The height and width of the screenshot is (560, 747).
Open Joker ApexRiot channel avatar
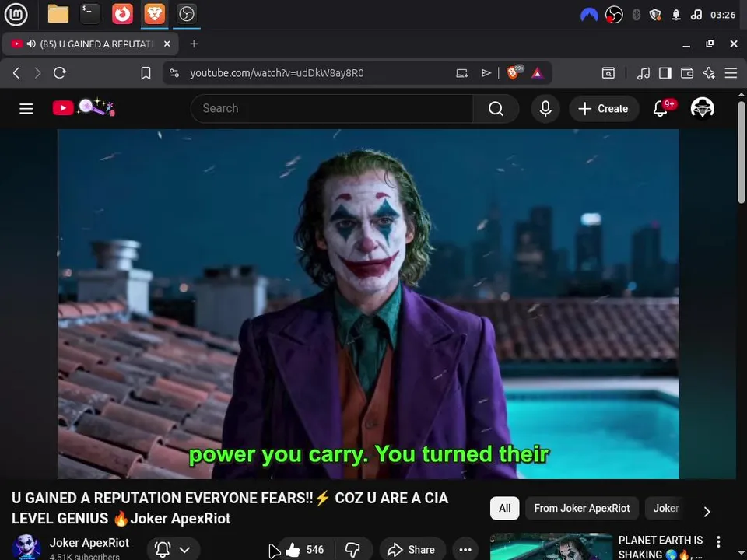26,547
